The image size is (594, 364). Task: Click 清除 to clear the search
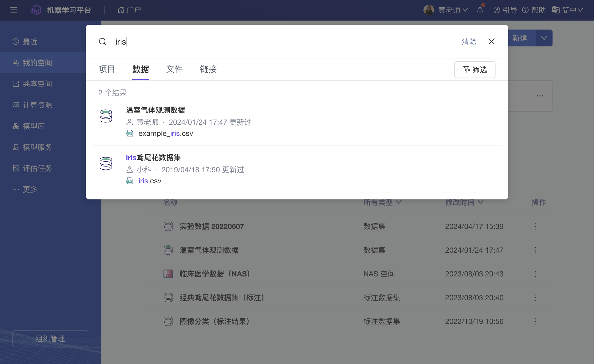(469, 42)
